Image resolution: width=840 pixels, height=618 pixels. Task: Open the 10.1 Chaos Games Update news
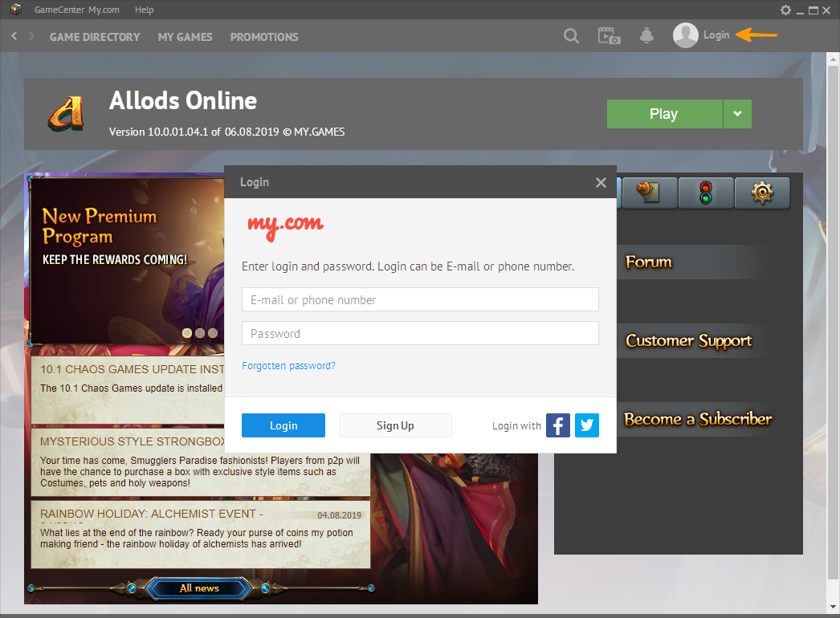pos(128,389)
